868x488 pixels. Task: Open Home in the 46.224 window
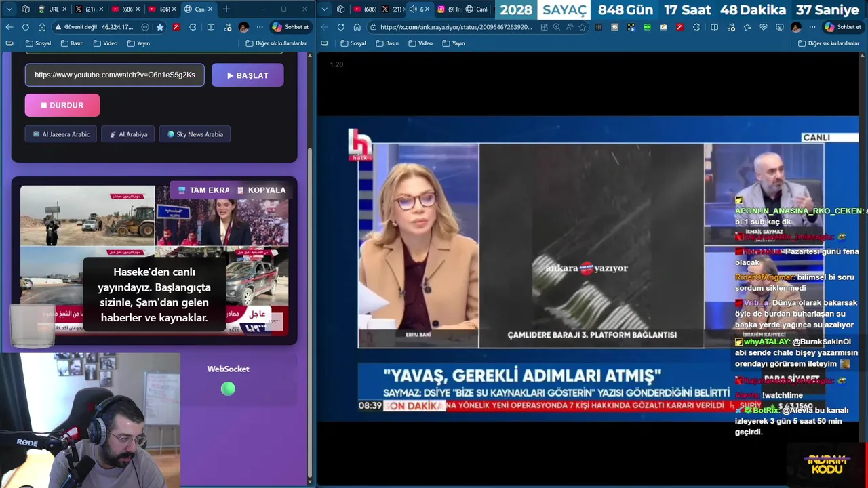(42, 27)
